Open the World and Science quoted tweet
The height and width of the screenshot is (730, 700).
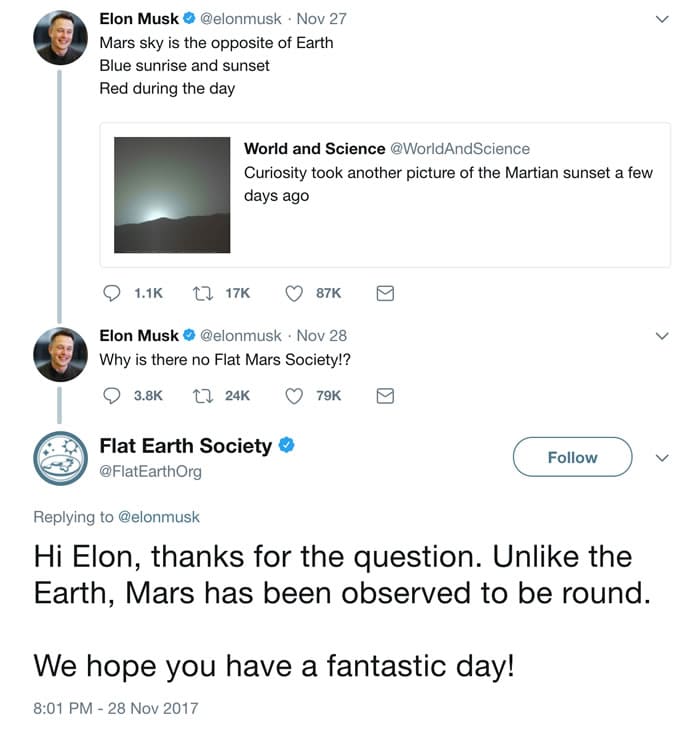(450, 172)
